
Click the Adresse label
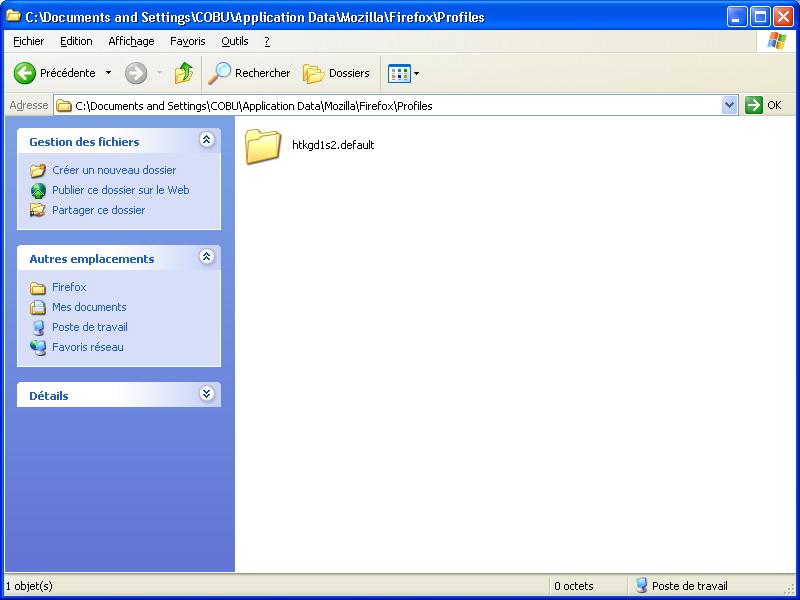click(29, 105)
